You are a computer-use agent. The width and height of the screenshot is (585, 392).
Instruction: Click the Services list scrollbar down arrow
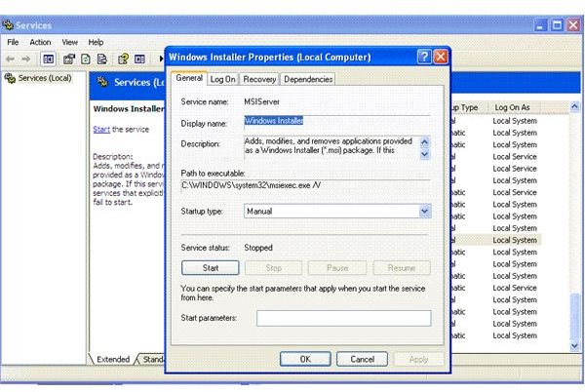coord(575,346)
